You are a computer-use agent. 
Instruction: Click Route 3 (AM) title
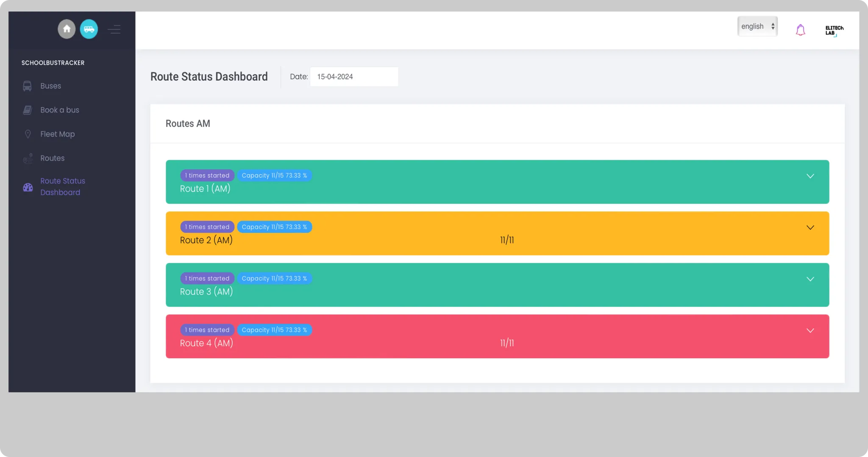click(206, 292)
